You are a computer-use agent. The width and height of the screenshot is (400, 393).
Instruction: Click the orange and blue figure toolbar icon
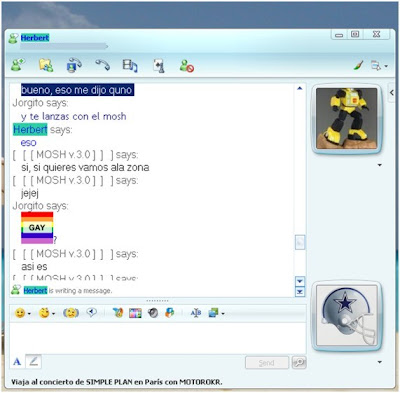170,313
